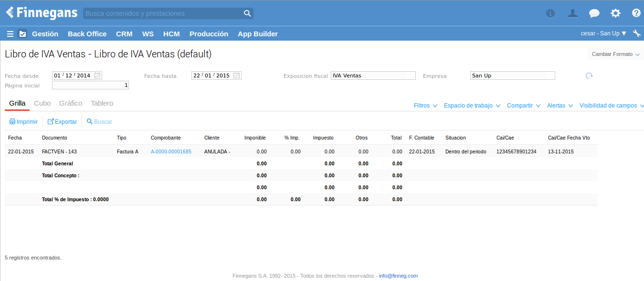Click the checklist tasks icon beside Gestión
Viewport: 644px width, 281px height.
tap(22, 34)
